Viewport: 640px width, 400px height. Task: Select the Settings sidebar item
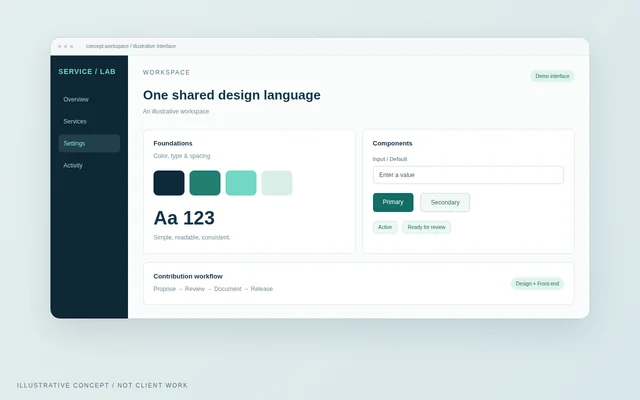[89, 144]
